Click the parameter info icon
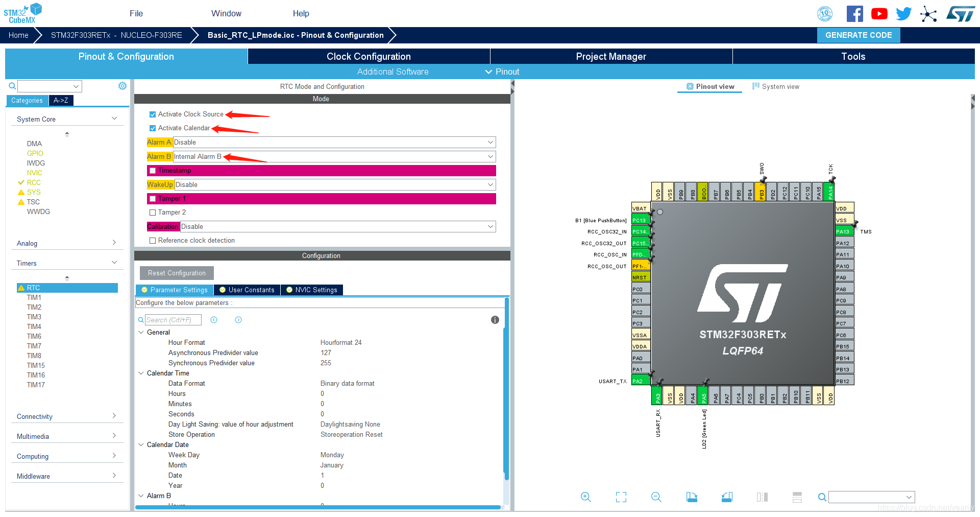 [495, 320]
